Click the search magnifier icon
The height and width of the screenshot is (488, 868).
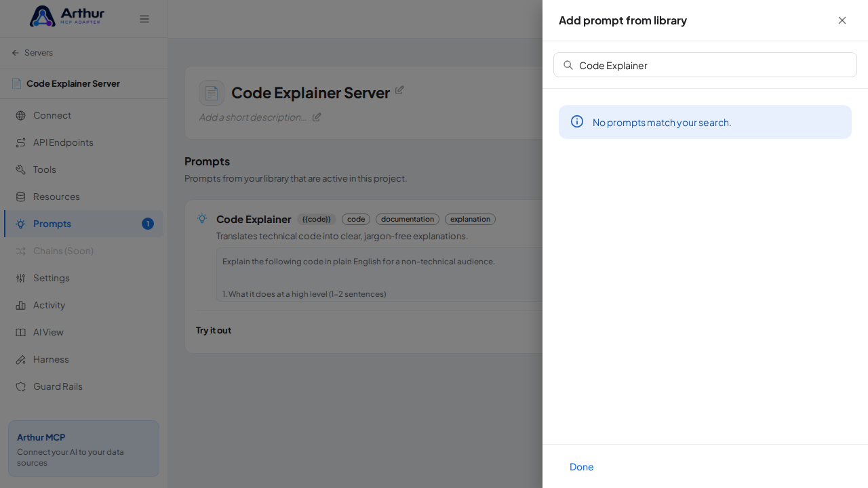click(x=568, y=65)
